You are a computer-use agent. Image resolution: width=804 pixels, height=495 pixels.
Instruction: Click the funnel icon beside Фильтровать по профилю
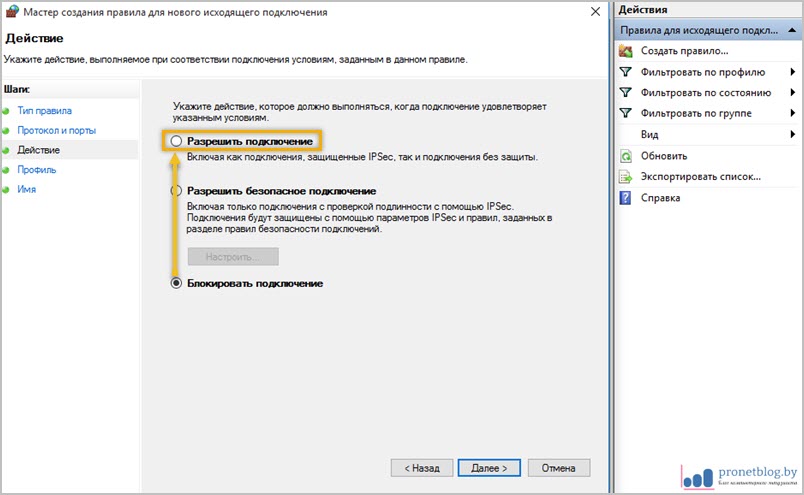(626, 72)
